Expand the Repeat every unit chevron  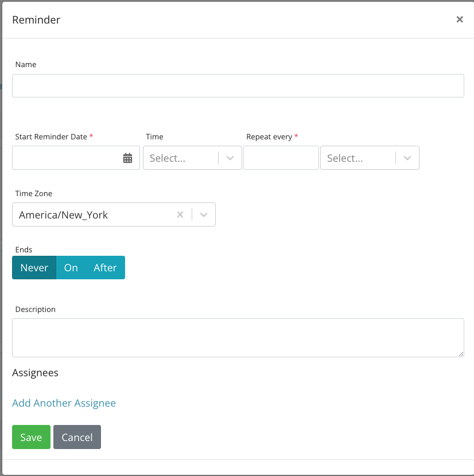point(407,158)
